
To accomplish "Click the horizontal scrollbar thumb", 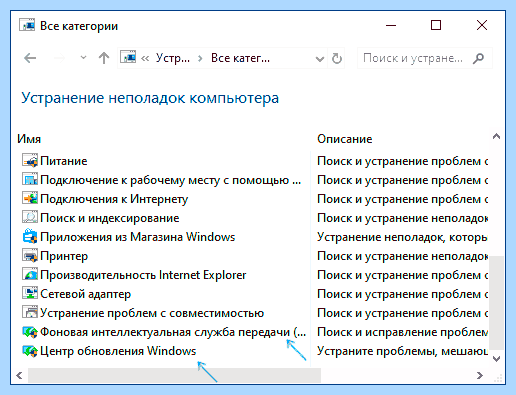I will (174, 375).
